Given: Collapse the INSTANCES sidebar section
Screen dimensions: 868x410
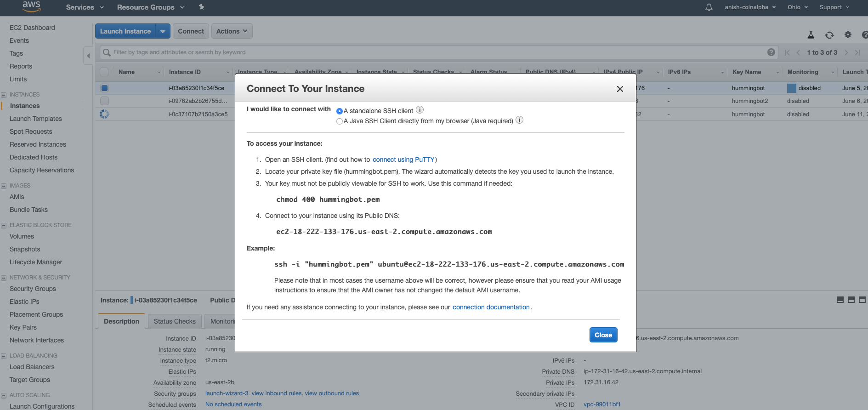Looking at the screenshot, I should (x=4, y=95).
